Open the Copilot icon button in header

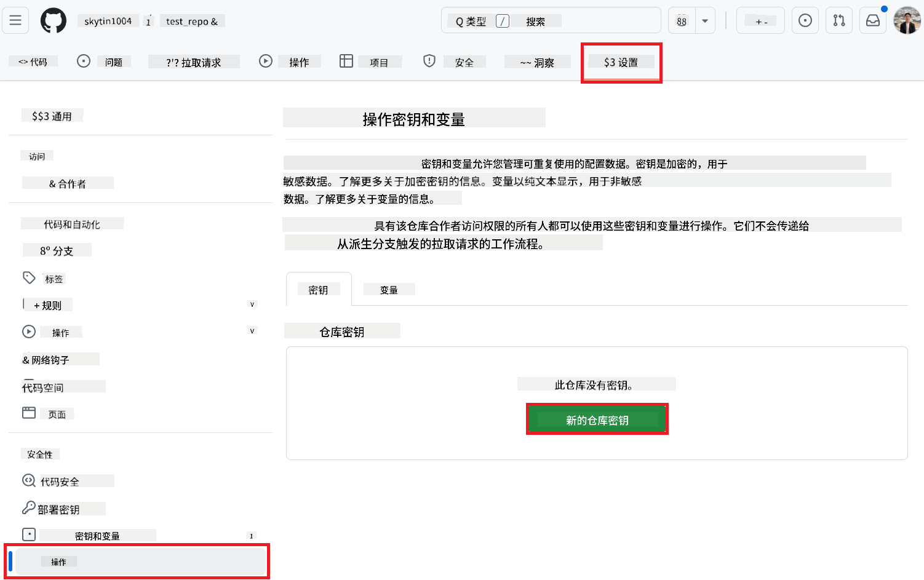pos(682,20)
